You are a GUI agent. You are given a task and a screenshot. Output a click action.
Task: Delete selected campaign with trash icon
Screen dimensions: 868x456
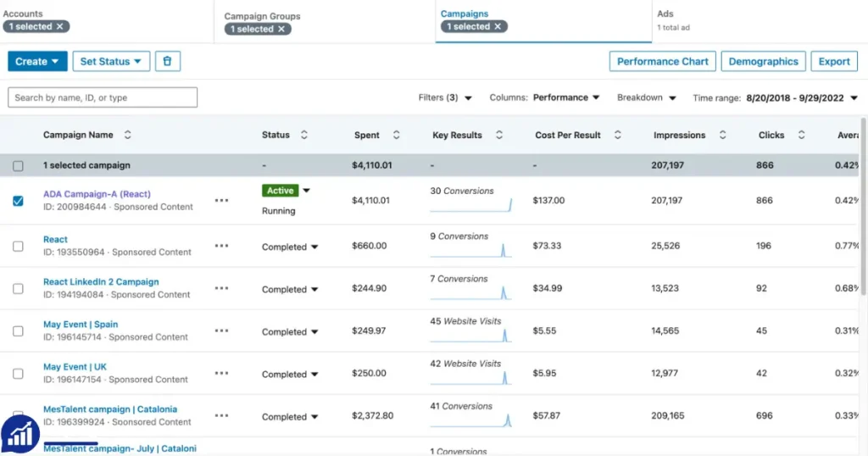167,61
